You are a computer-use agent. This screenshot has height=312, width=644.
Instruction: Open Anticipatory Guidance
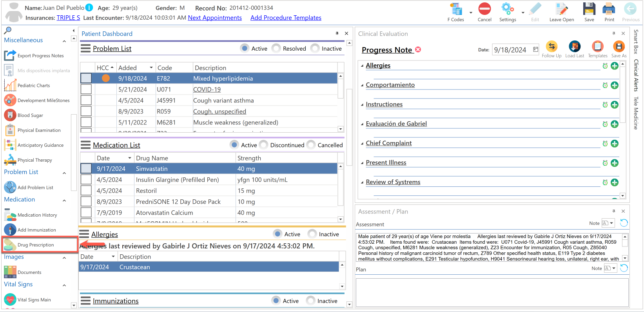click(34, 145)
